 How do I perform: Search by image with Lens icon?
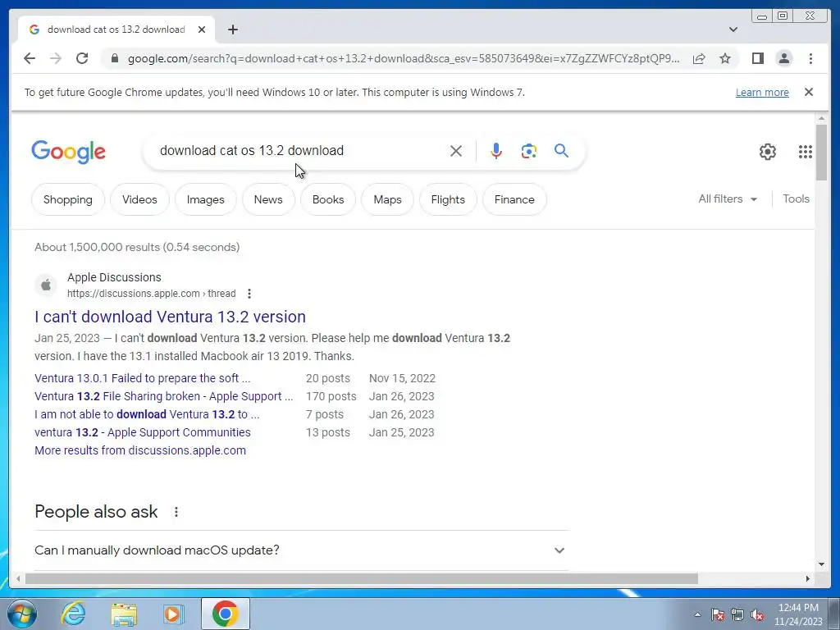click(x=529, y=151)
